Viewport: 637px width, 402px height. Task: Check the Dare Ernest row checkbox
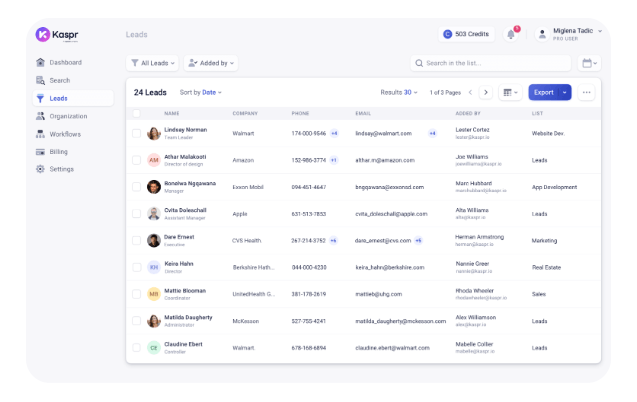136,240
